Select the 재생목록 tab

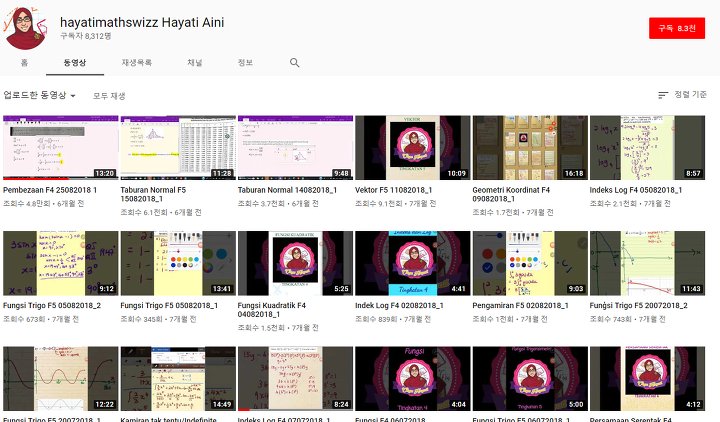click(136, 62)
